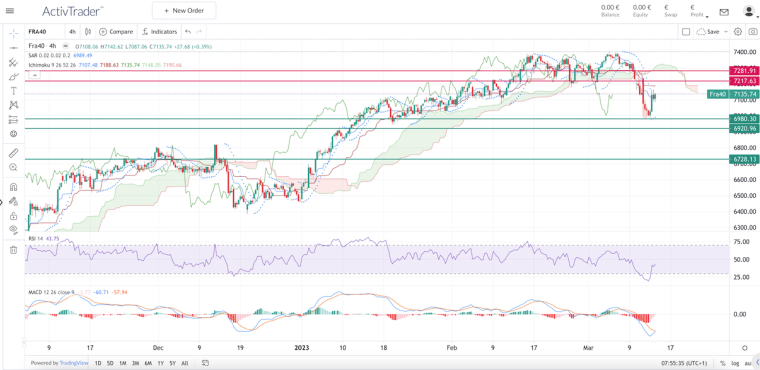This screenshot has height=370, width=760.
Task: Toggle the percent scale button
Action: pos(723,363)
